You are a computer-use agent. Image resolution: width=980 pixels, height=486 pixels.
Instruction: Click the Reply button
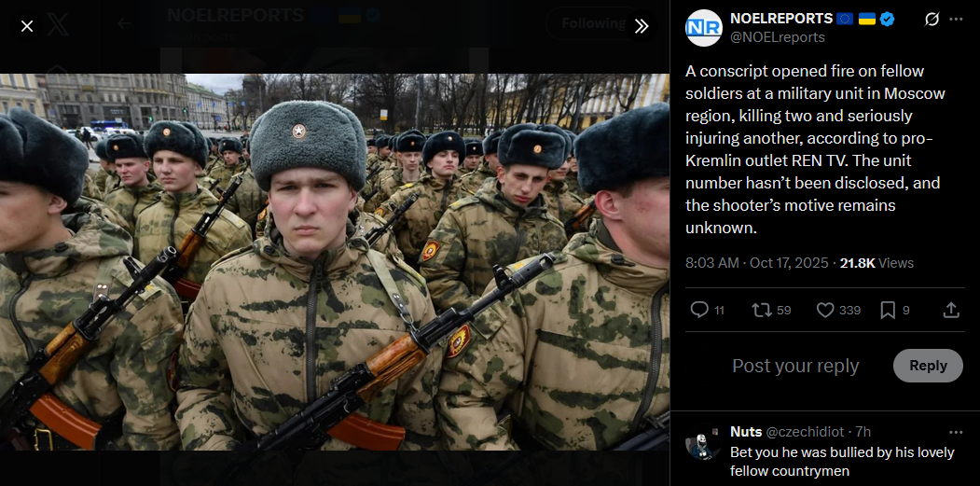point(928,366)
